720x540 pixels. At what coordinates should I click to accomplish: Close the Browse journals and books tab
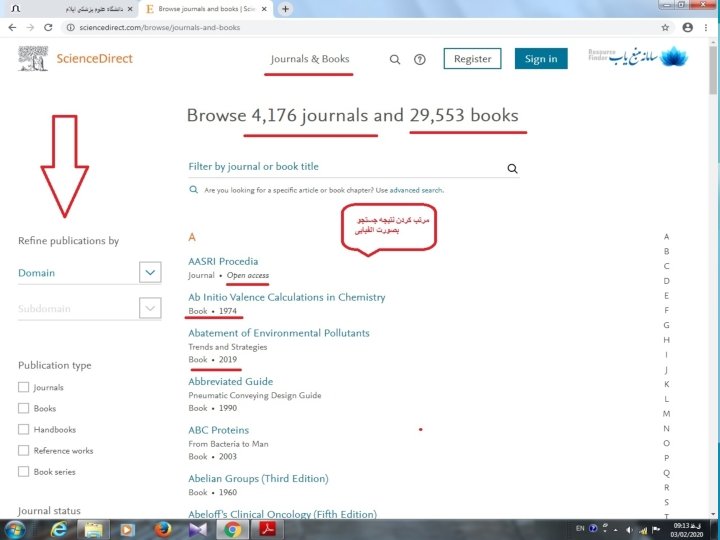click(x=264, y=9)
